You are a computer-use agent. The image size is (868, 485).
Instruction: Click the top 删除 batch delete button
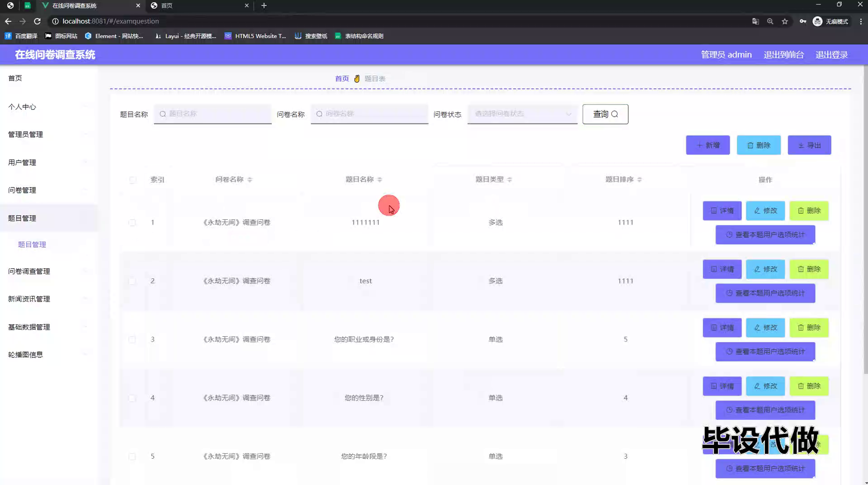coord(759,145)
